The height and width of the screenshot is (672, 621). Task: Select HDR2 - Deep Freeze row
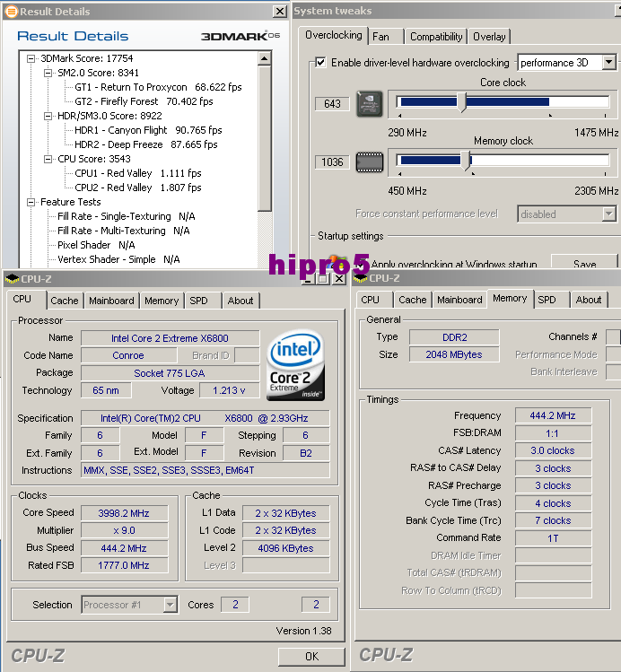click(x=146, y=144)
